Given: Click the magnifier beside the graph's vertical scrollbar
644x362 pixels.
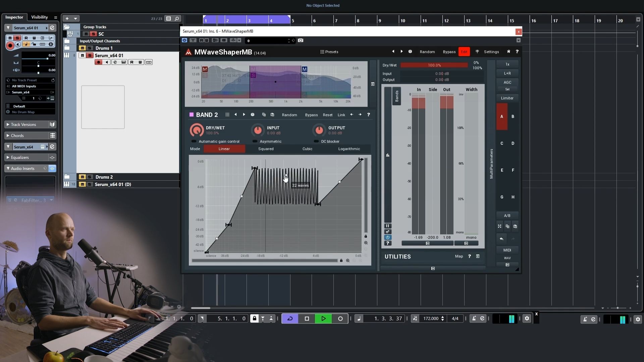Looking at the screenshot, I should tap(366, 243).
